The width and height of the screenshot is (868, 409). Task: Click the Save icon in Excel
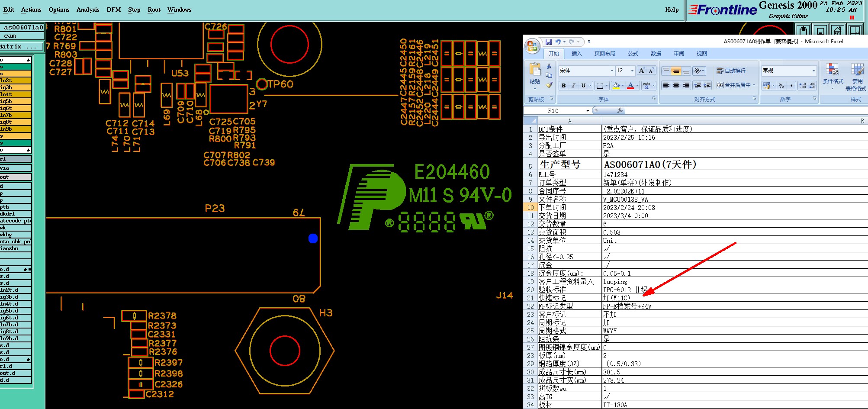point(548,42)
